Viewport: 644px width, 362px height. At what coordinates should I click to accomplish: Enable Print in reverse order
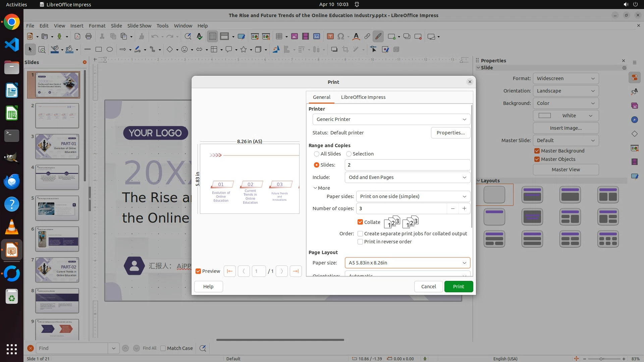[360, 242]
